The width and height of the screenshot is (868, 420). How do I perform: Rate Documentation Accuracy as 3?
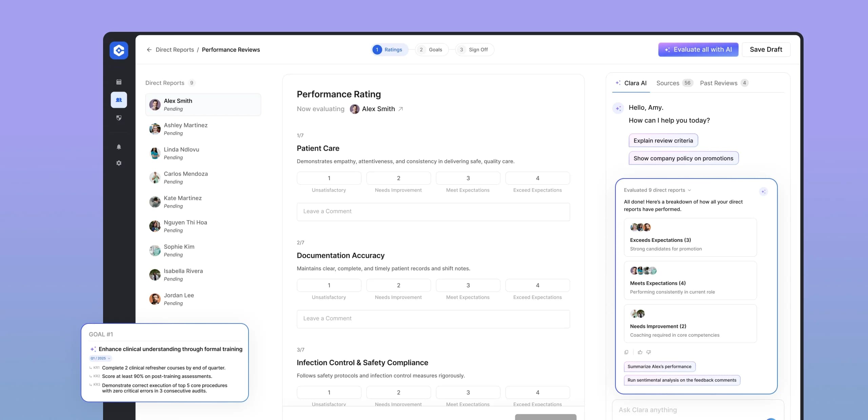tap(468, 285)
